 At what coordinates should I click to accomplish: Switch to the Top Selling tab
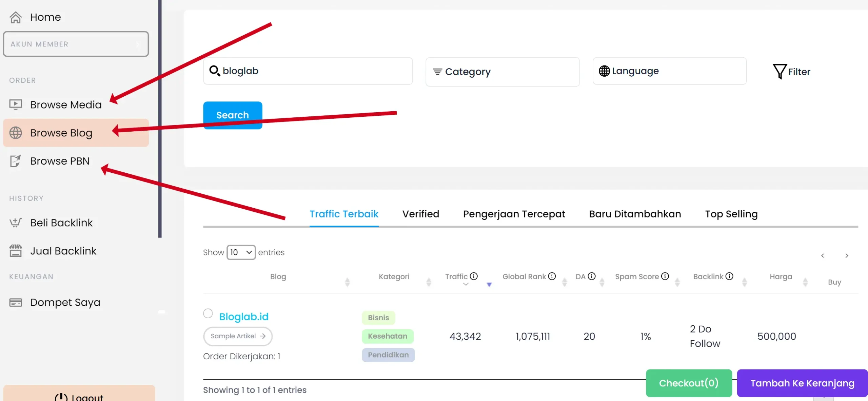point(731,214)
